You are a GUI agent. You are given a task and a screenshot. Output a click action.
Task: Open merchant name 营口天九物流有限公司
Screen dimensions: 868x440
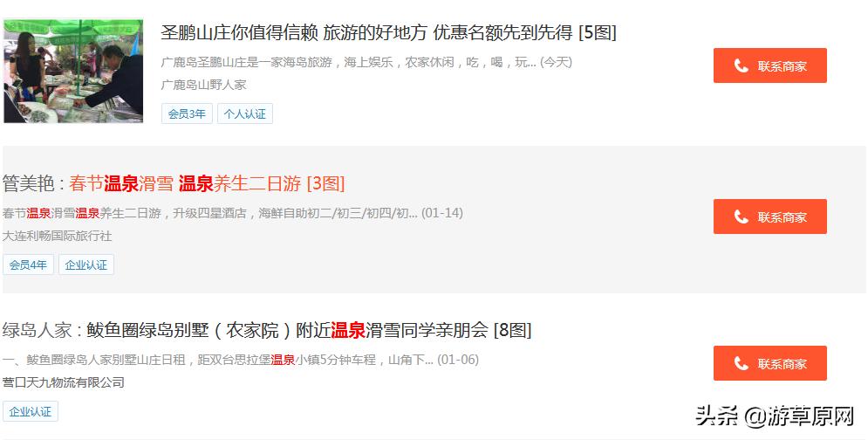(x=63, y=382)
